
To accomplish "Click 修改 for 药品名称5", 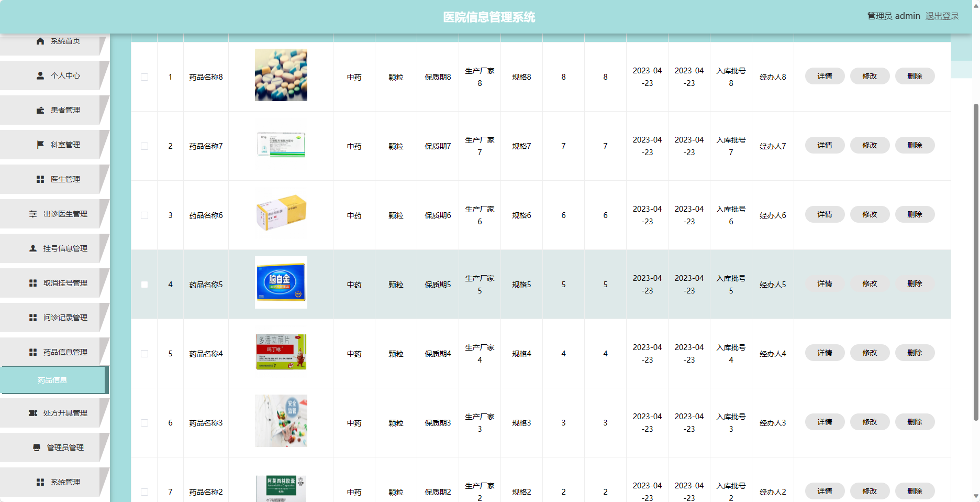I will 870,283.
